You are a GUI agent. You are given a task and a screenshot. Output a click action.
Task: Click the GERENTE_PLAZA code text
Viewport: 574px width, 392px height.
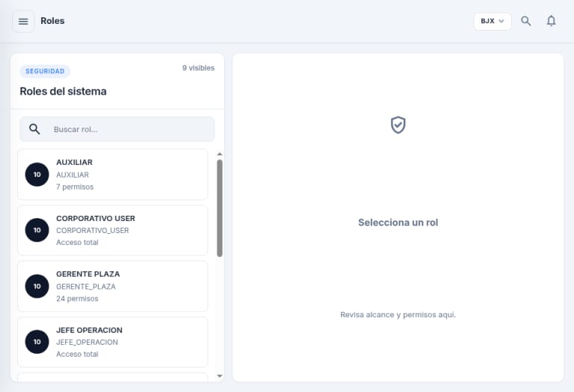click(86, 287)
